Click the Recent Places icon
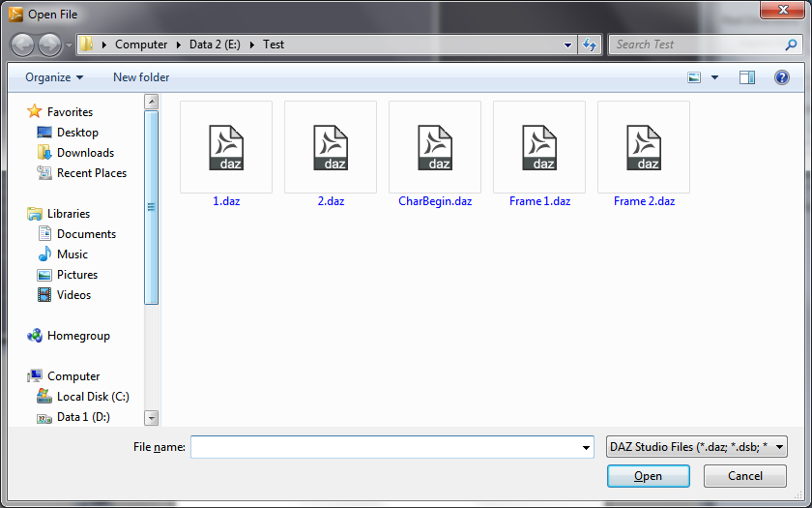 coord(44,172)
